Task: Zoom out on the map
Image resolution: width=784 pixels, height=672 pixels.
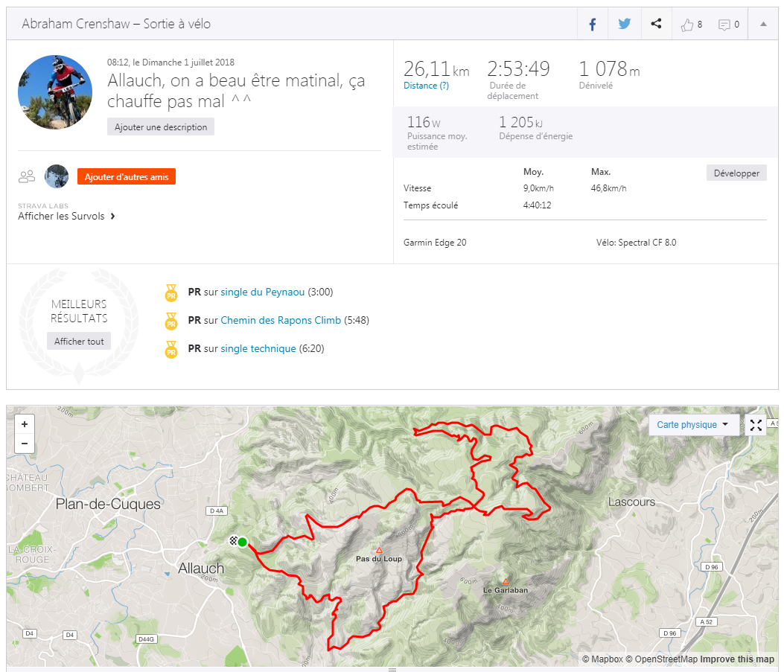Action: pos(25,444)
